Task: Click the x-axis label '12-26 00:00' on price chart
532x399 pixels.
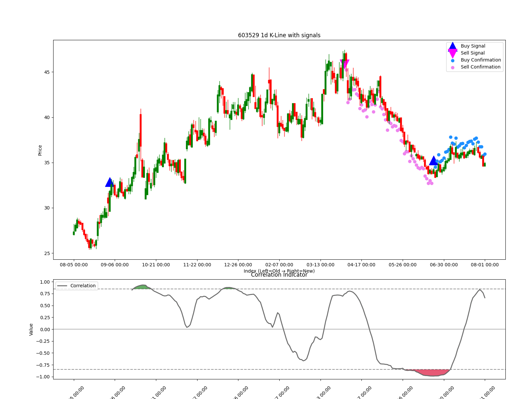Action: 238,265
